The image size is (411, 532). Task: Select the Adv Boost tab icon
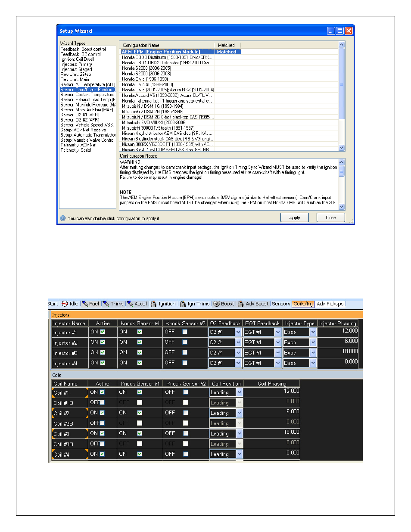(241, 304)
